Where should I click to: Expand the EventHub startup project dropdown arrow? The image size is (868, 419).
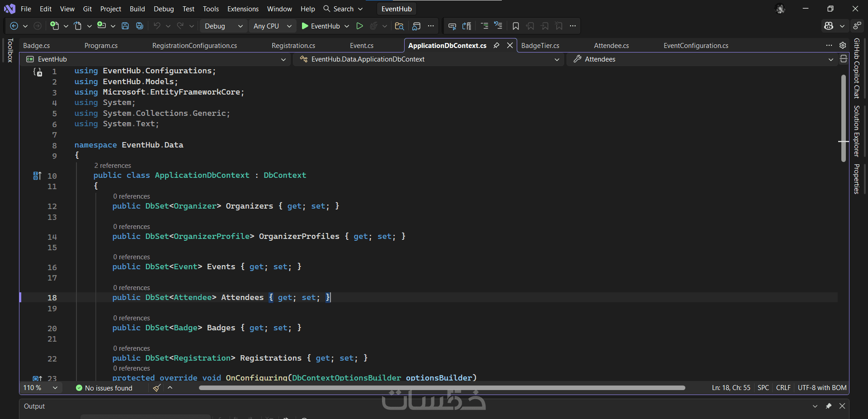(347, 26)
